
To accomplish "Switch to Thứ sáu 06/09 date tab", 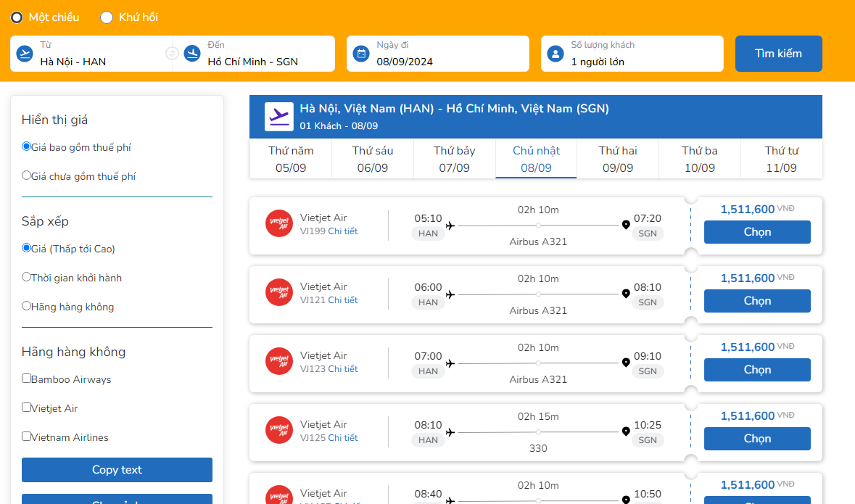I will point(373,159).
